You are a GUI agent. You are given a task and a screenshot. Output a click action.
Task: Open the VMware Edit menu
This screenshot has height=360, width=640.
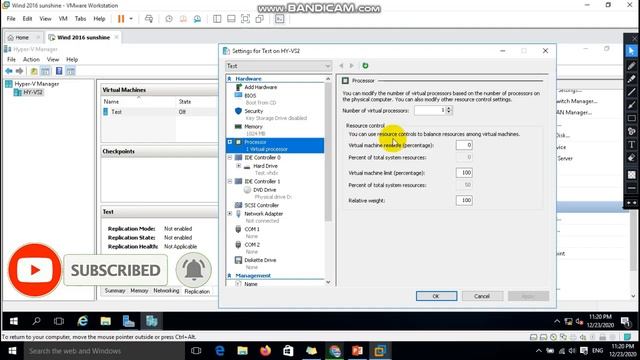click(27, 19)
